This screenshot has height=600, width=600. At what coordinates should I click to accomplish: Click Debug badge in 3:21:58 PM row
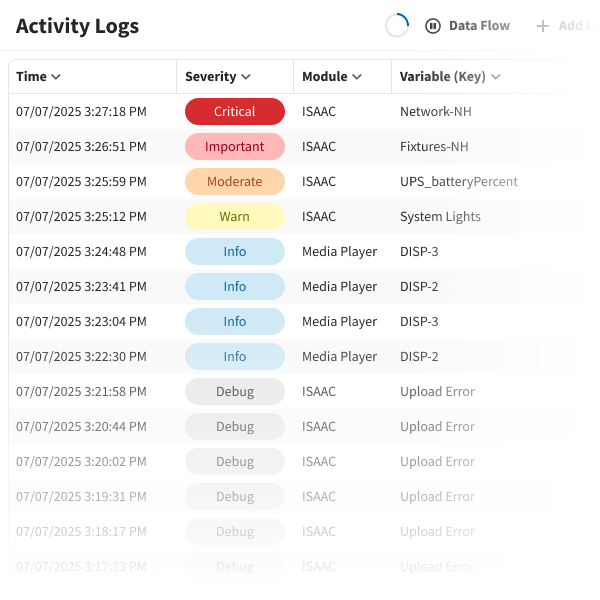click(235, 391)
